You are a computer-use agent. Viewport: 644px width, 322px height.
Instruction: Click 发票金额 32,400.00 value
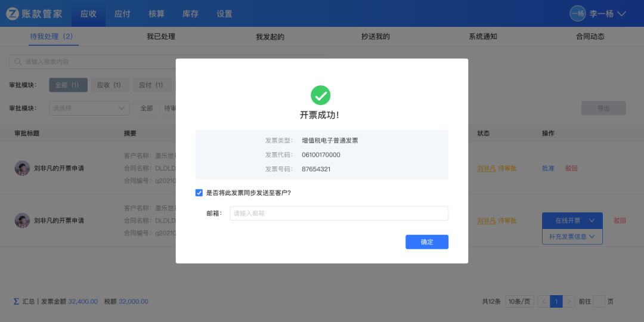tap(83, 302)
